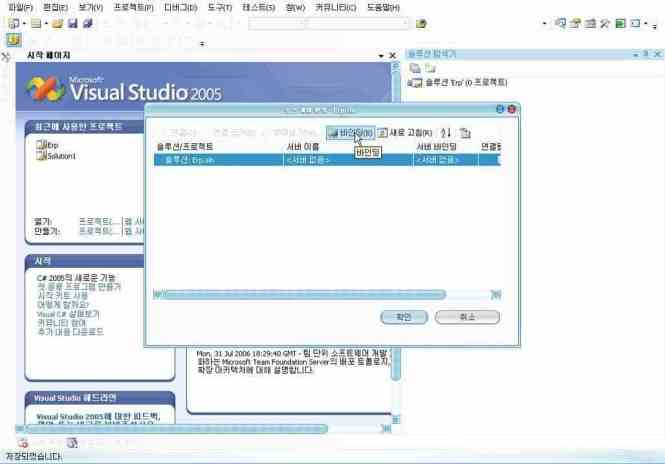Click the Save floppy disk icon

tap(73, 23)
